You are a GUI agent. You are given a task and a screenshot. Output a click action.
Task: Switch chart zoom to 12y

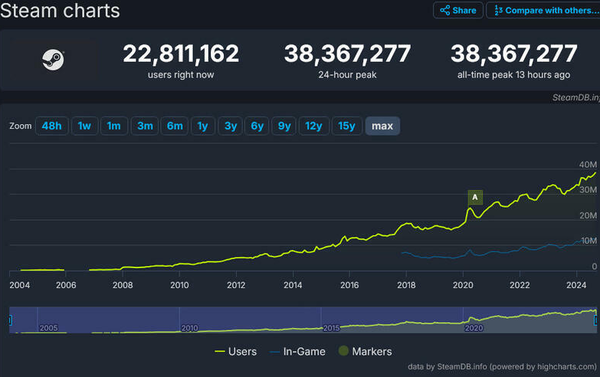pos(313,126)
